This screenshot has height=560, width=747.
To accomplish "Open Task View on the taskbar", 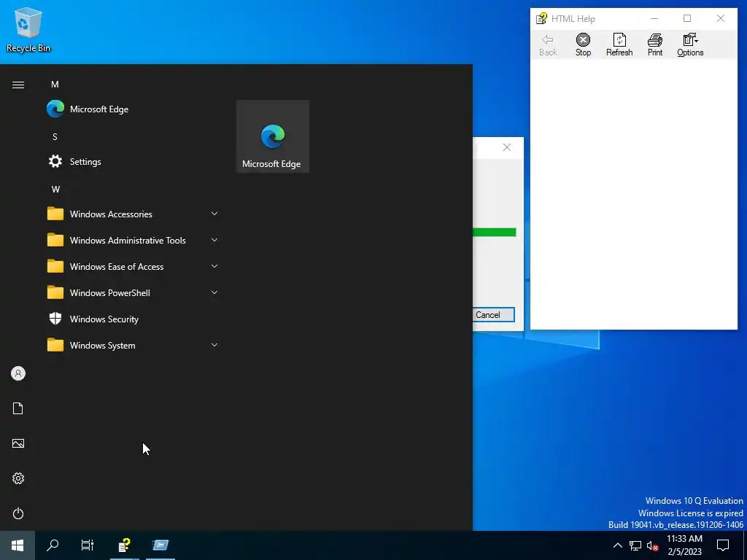I will (x=88, y=545).
